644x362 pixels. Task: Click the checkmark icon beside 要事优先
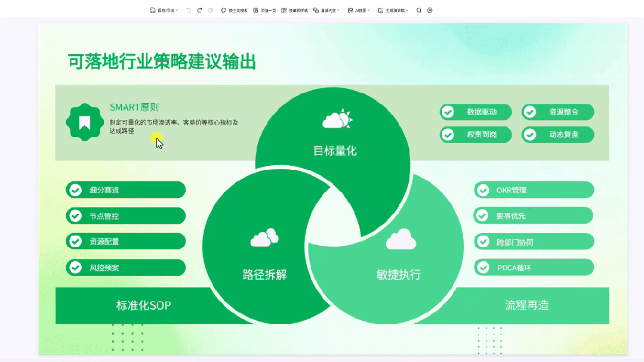[483, 215]
